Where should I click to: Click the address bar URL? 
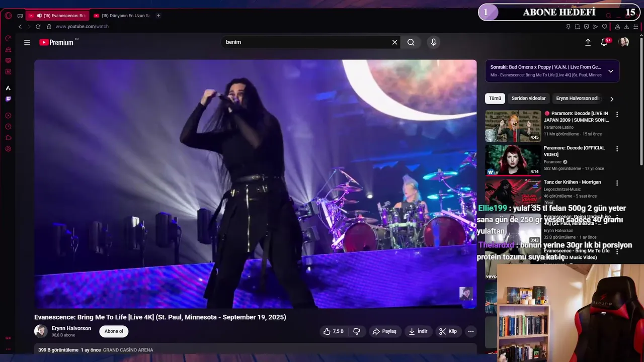tap(82, 27)
